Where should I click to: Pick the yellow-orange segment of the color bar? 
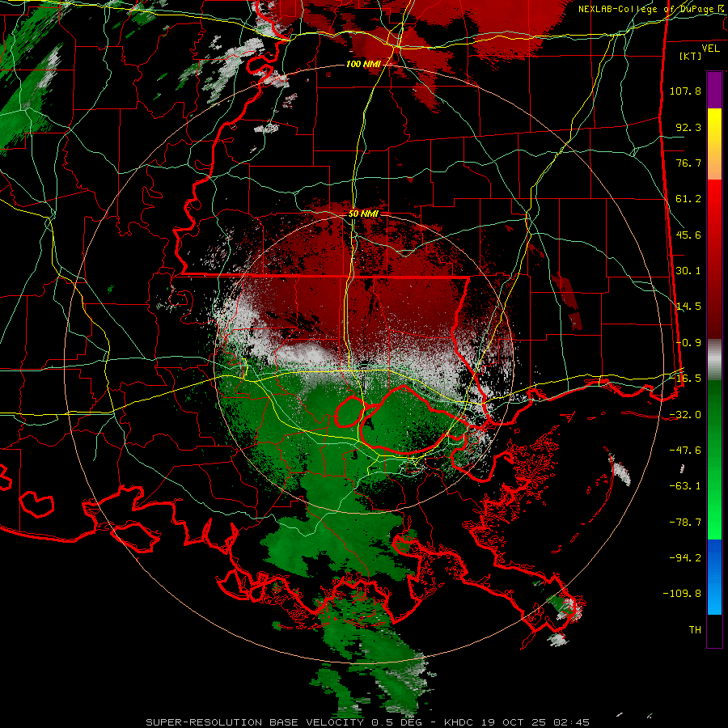[x=714, y=144]
